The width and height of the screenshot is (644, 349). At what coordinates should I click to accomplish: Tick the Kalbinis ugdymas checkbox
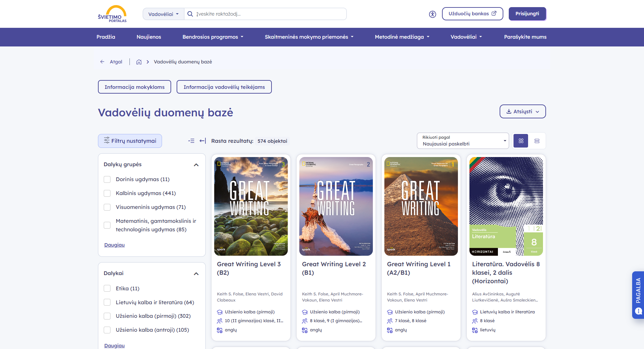click(x=107, y=193)
